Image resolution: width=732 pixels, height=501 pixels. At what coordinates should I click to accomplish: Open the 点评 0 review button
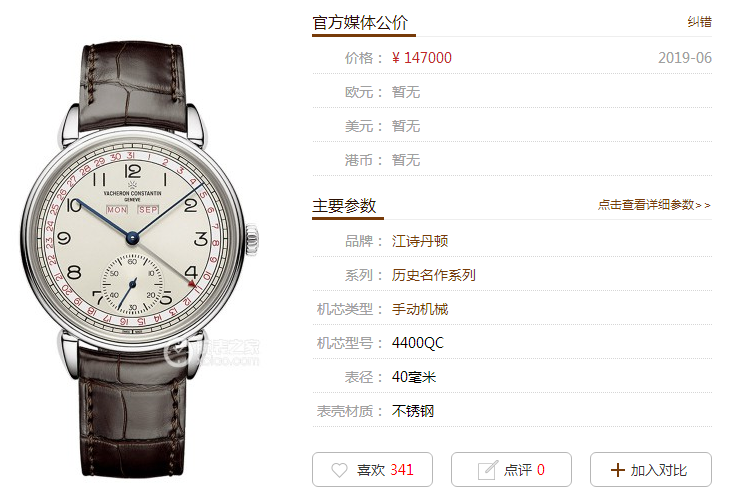pyautogui.click(x=511, y=470)
